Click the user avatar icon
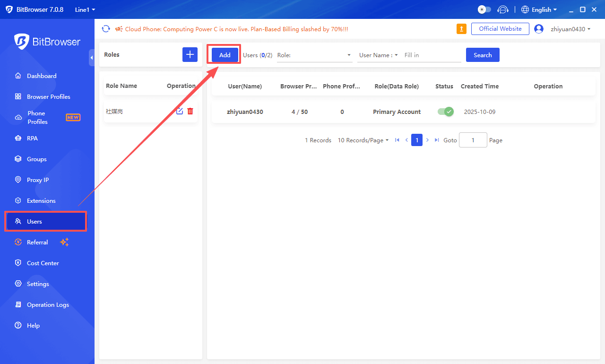Screen dimensions: 605x364 [x=539, y=29]
